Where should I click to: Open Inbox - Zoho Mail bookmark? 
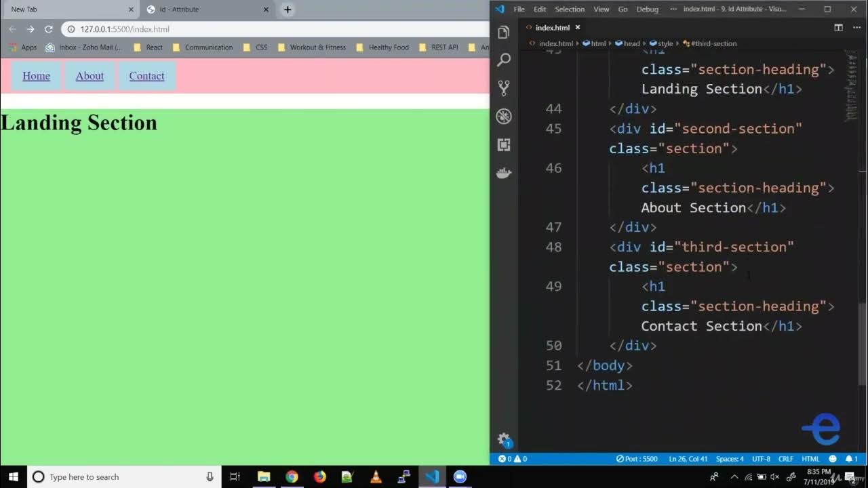pos(83,47)
